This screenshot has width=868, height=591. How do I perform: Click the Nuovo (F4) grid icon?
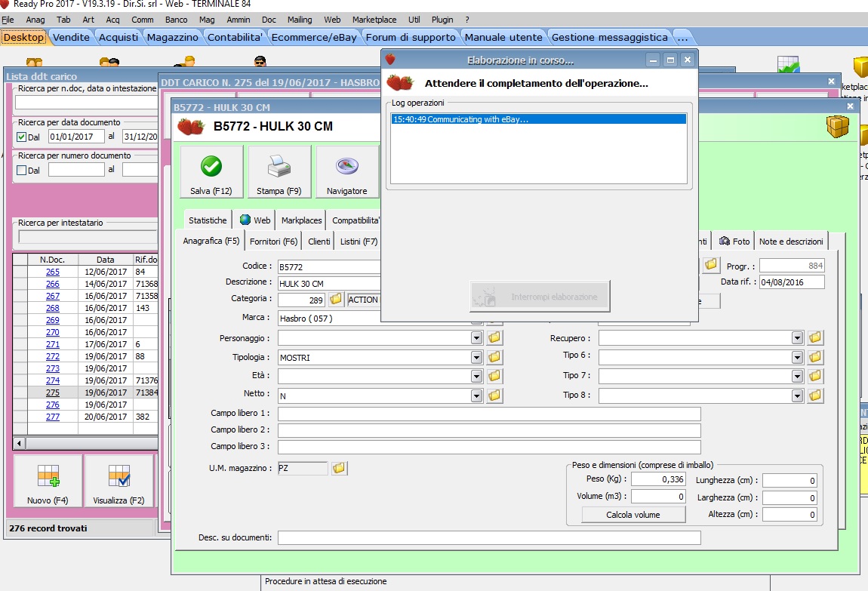pyautogui.click(x=48, y=476)
